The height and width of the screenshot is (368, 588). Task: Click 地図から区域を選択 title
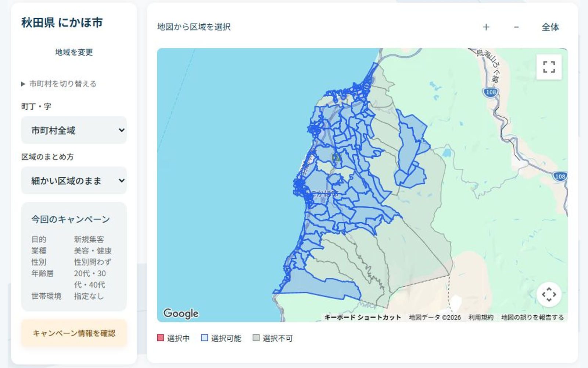coord(194,27)
